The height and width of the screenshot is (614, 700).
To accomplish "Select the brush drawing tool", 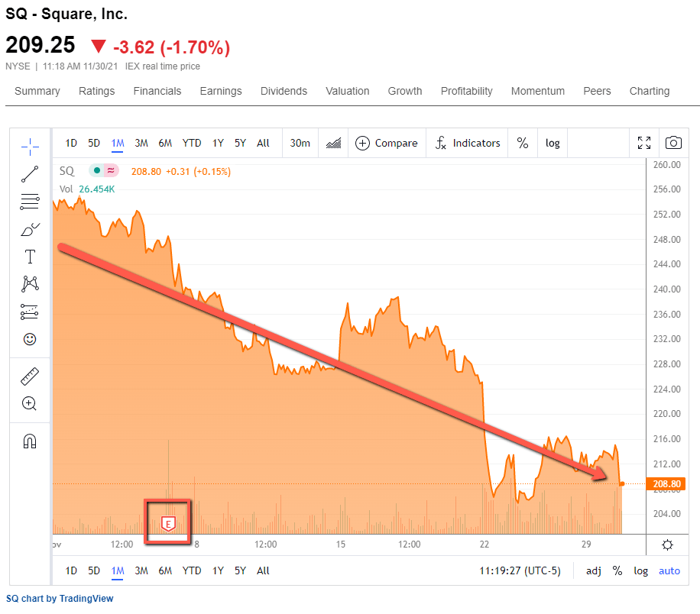I will (30, 229).
